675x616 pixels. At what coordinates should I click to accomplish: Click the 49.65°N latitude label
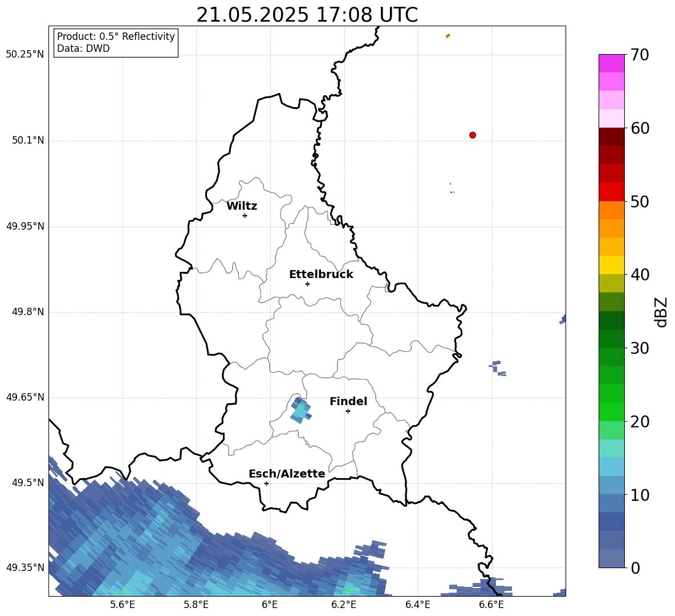click(25, 397)
